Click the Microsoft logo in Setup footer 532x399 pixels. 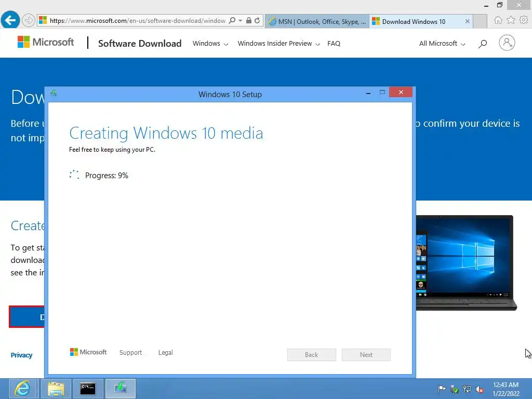[88, 352]
